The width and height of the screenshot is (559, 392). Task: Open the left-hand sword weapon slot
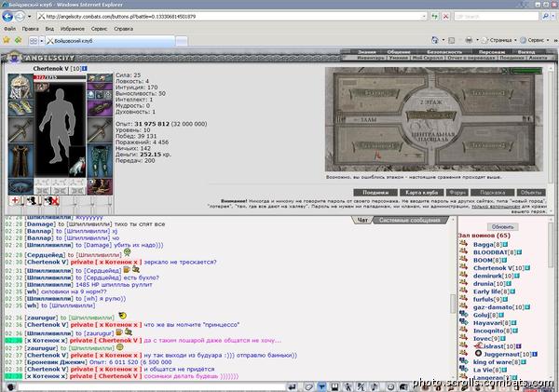pyautogui.click(x=20, y=129)
